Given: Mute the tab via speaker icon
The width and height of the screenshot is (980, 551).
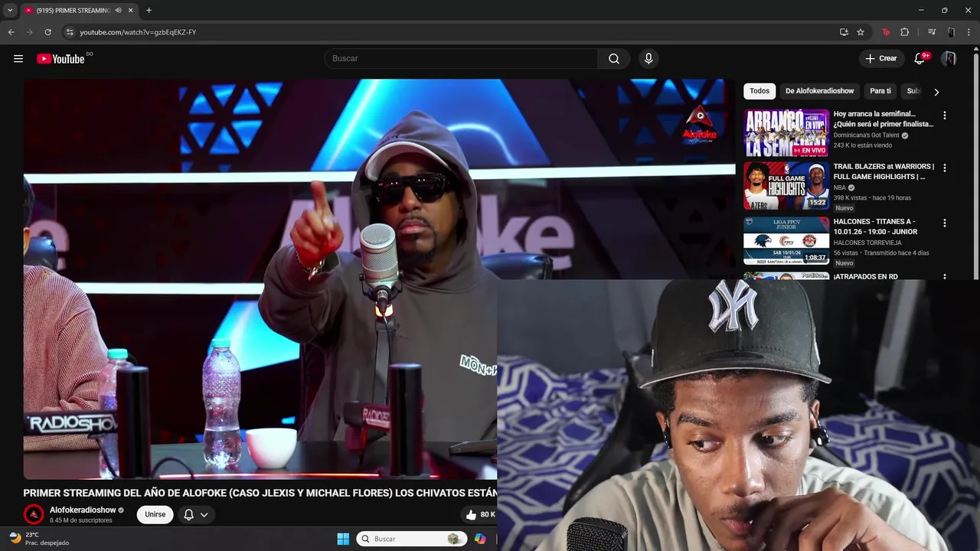Looking at the screenshot, I should 119,11.
